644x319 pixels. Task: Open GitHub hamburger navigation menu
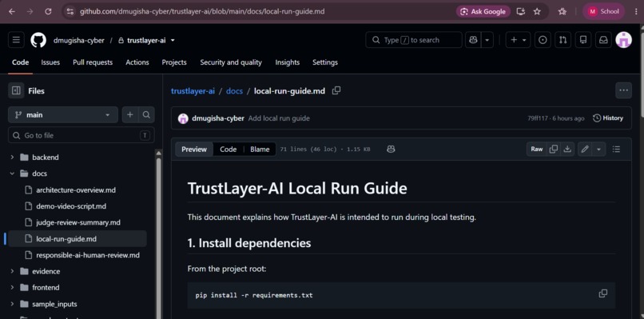(x=16, y=40)
